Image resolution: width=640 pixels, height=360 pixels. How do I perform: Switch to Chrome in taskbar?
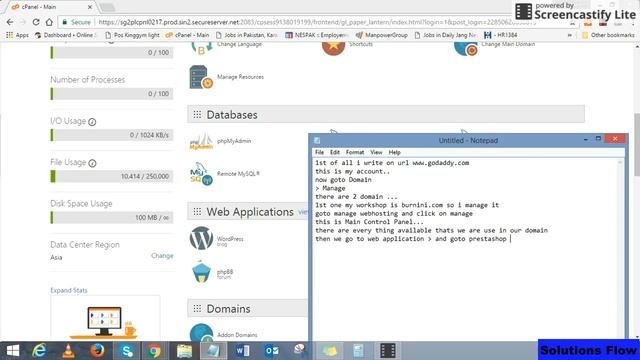155,351
